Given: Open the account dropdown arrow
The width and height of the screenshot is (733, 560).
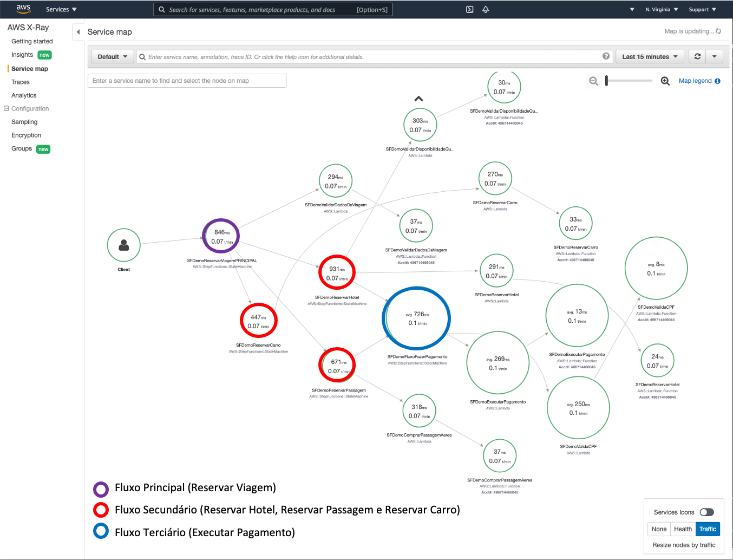Looking at the screenshot, I should pos(632,10).
